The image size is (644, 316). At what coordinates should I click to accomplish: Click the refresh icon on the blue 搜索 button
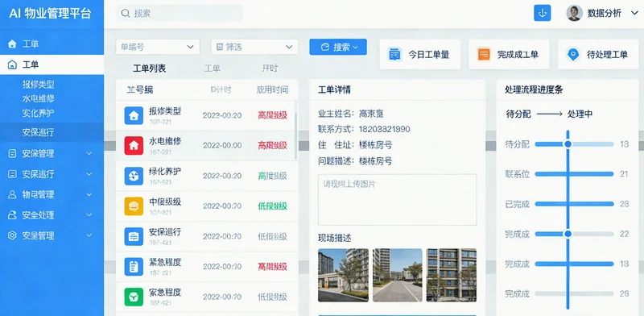[325, 47]
